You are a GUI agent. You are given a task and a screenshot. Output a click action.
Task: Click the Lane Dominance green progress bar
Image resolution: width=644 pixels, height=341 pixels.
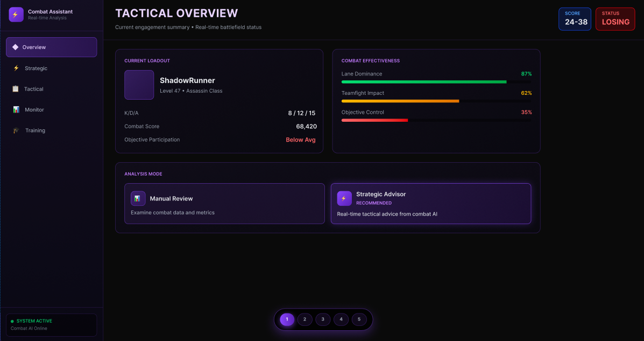pyautogui.click(x=424, y=82)
